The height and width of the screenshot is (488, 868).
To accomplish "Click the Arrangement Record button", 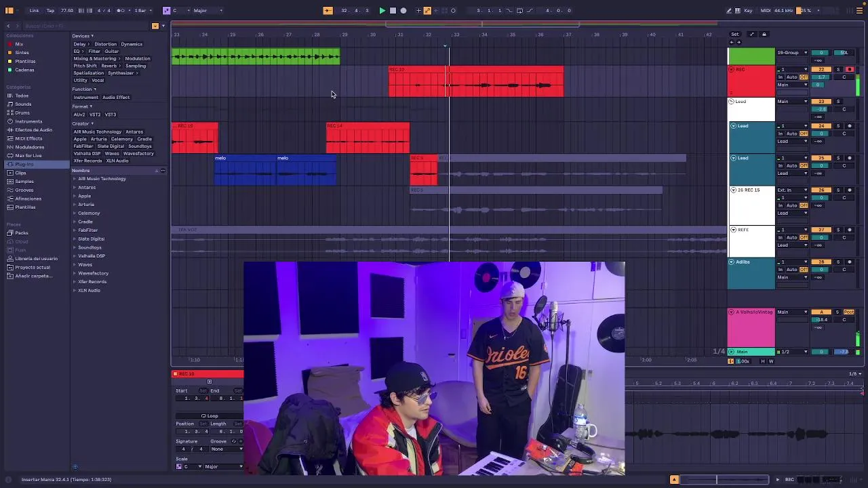I will [x=403, y=10].
